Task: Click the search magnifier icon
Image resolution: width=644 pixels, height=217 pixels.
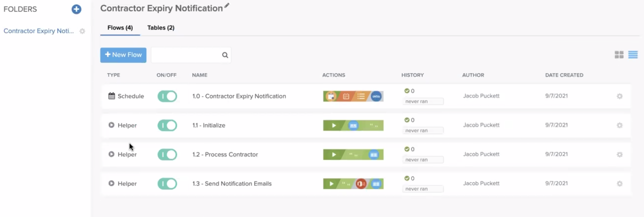Action: tap(225, 55)
